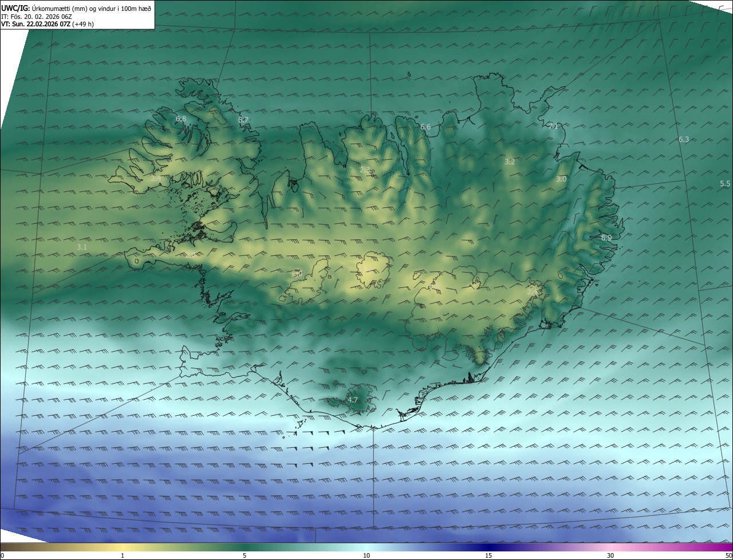Click the '6.7' value on the map
Viewport: 733px width, 560px height.
point(243,120)
